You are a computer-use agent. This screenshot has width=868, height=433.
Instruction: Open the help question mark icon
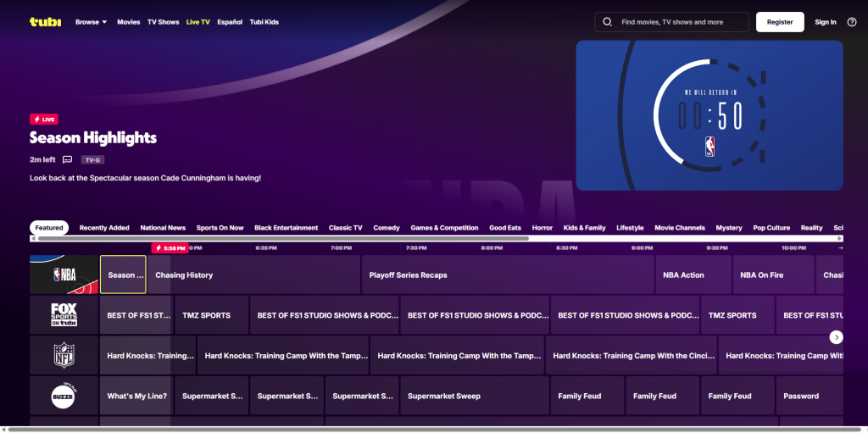[851, 22]
